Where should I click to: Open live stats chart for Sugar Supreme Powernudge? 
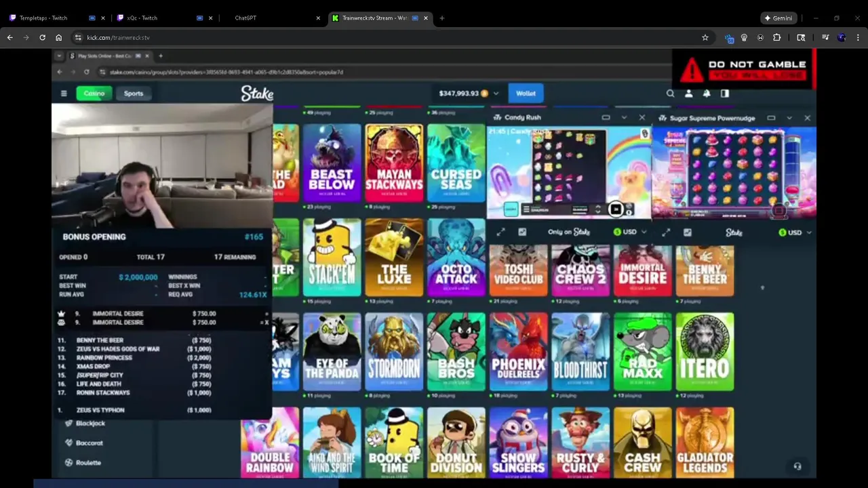tap(688, 232)
